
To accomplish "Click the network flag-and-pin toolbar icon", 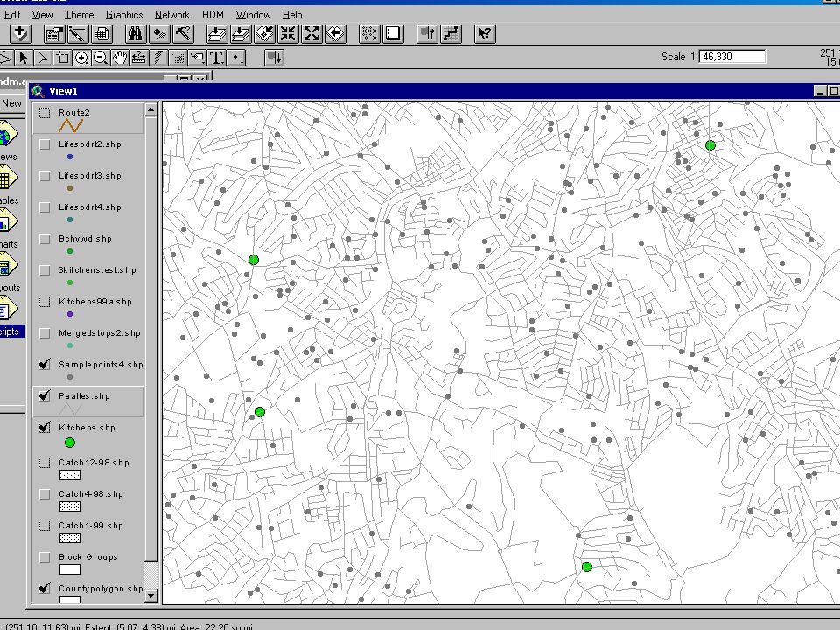I will click(428, 34).
